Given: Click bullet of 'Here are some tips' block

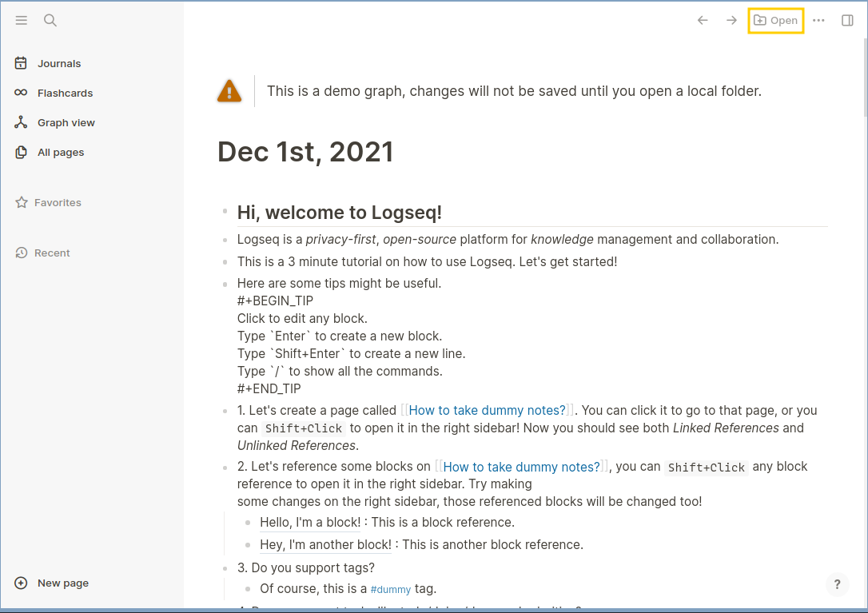Looking at the screenshot, I should coord(225,285).
